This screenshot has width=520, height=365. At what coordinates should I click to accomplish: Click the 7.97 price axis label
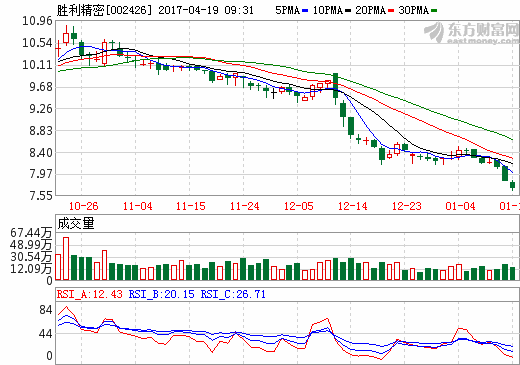(41, 174)
